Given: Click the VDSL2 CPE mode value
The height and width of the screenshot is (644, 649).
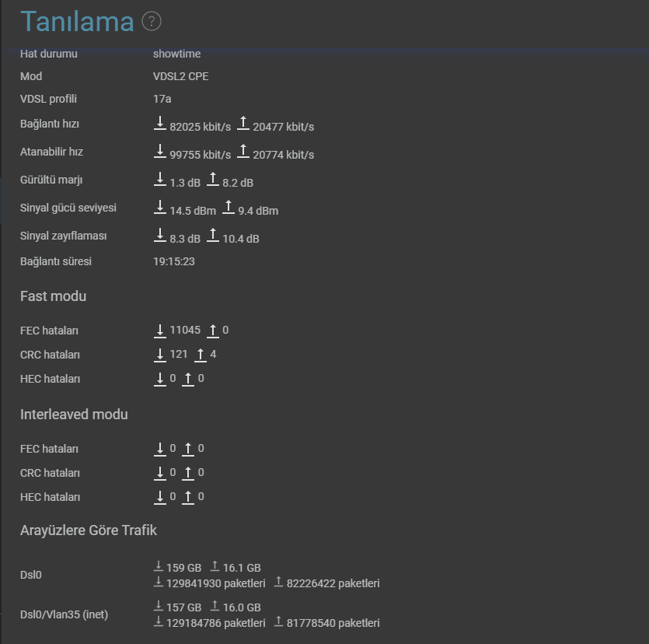Looking at the screenshot, I should [x=180, y=76].
